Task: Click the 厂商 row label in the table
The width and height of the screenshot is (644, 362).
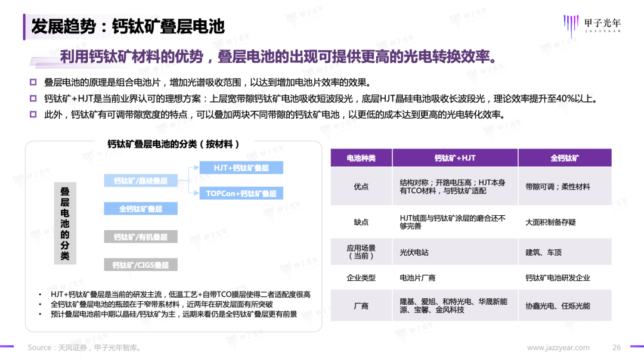Action: coord(361,306)
